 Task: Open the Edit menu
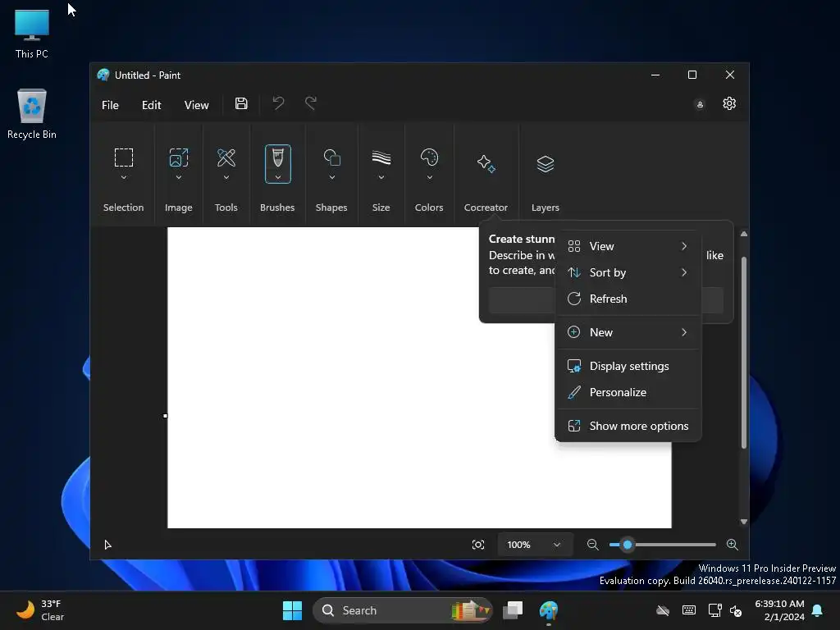[x=151, y=105]
